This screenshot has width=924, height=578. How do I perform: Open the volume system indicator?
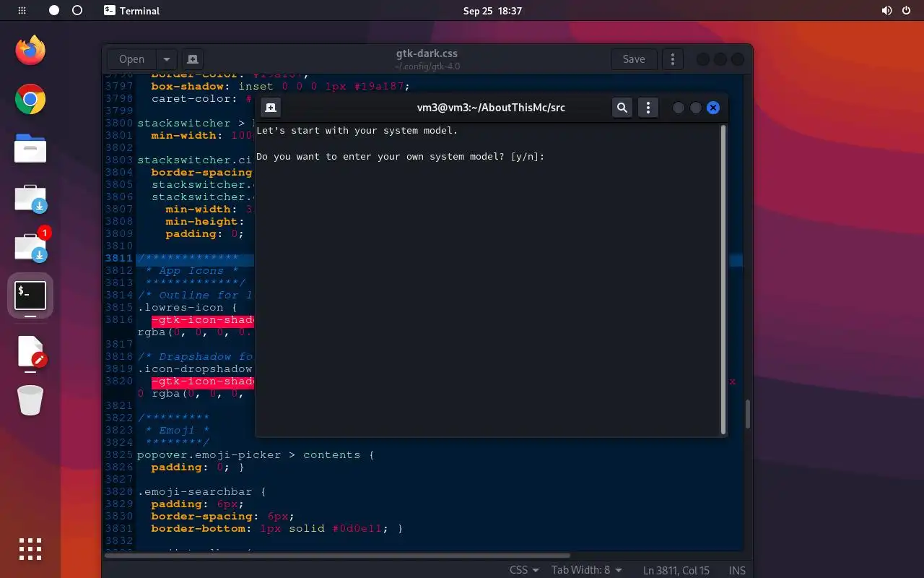pos(886,11)
